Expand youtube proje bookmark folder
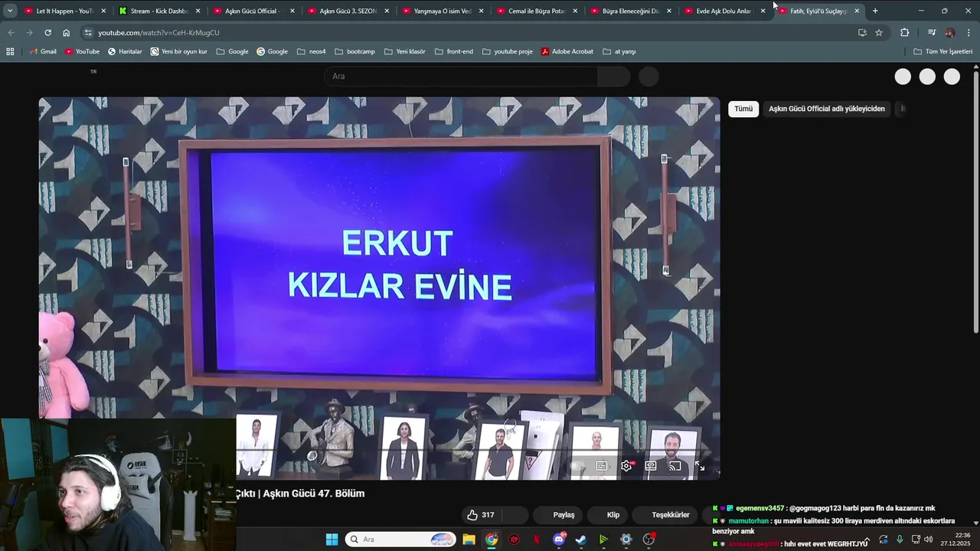This screenshot has width=980, height=551. [508, 51]
